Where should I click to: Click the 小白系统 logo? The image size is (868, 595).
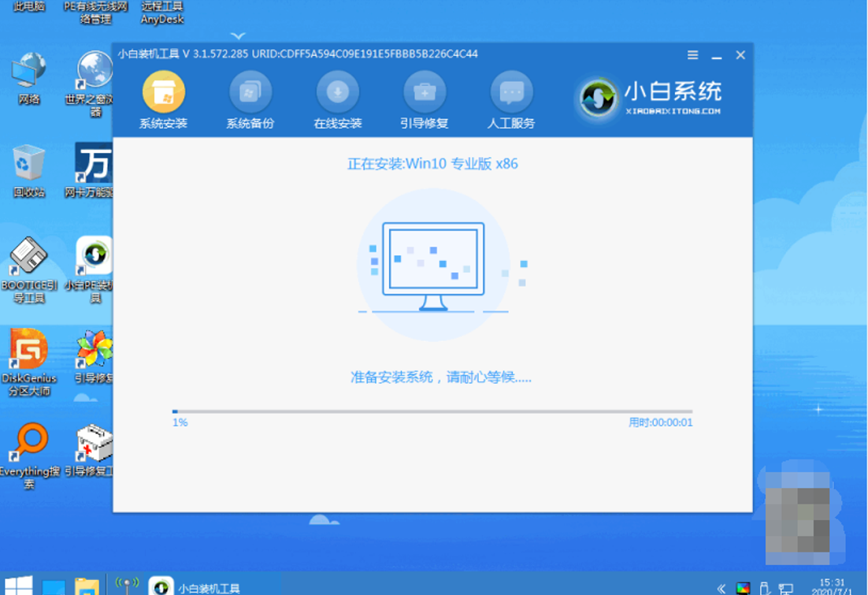[650, 99]
